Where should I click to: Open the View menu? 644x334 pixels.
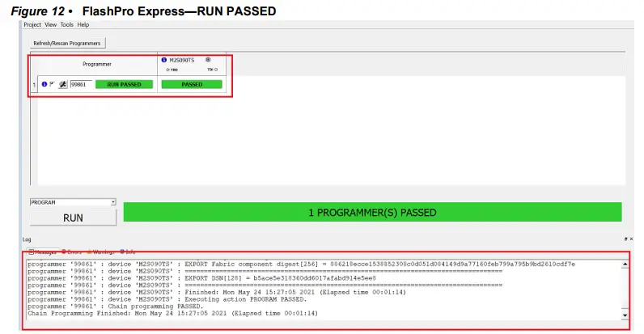pos(50,24)
